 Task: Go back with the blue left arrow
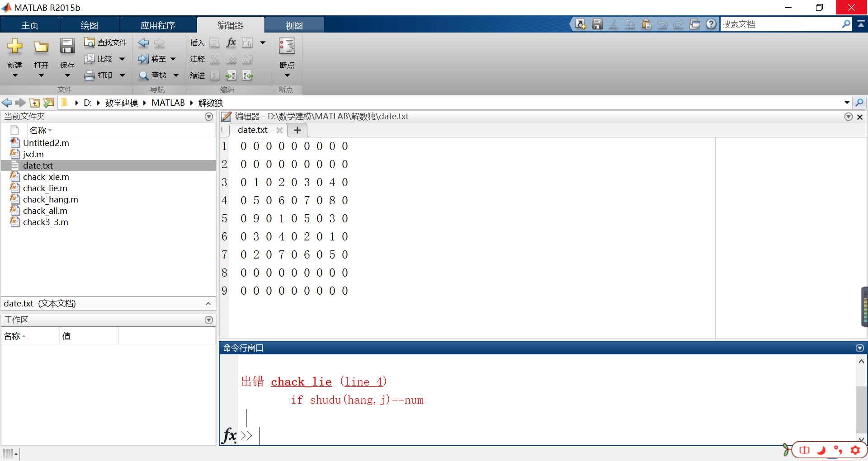click(144, 43)
